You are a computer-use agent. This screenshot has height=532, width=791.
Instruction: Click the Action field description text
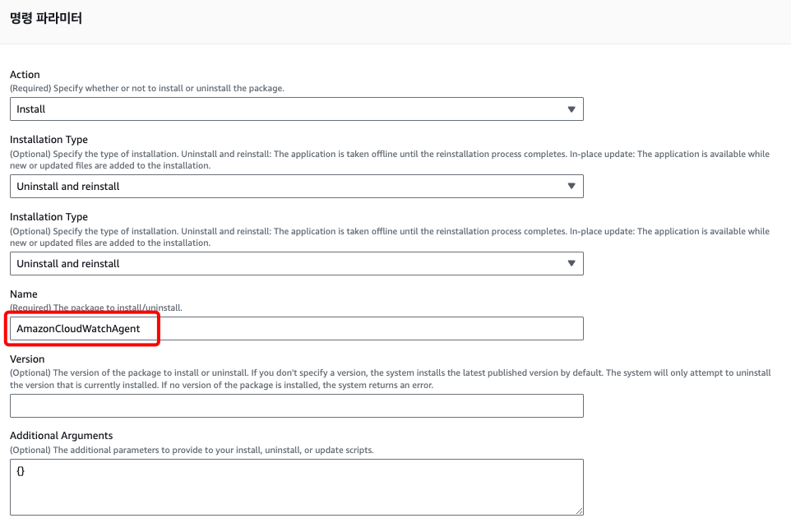(146, 88)
